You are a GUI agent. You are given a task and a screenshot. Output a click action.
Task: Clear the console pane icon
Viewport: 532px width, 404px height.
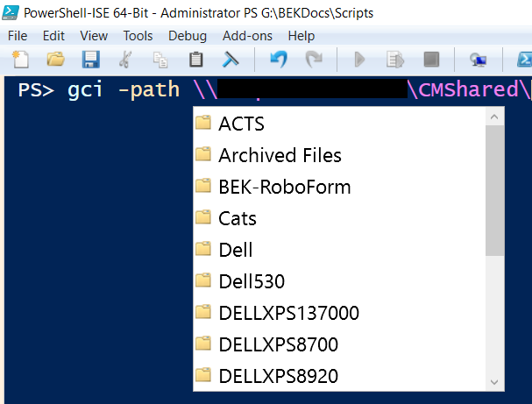231,60
